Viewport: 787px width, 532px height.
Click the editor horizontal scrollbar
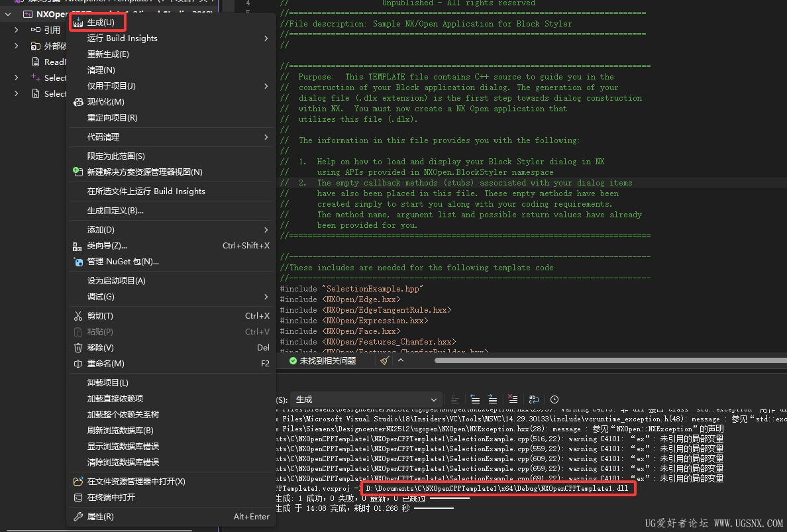596,360
